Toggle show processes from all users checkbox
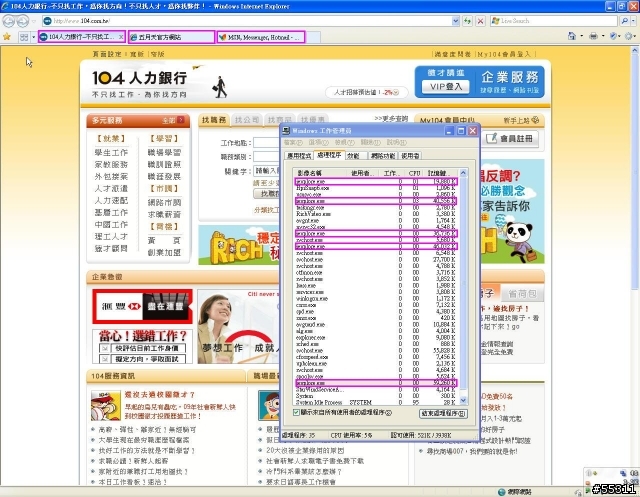This screenshot has height=497, width=640. point(296,413)
